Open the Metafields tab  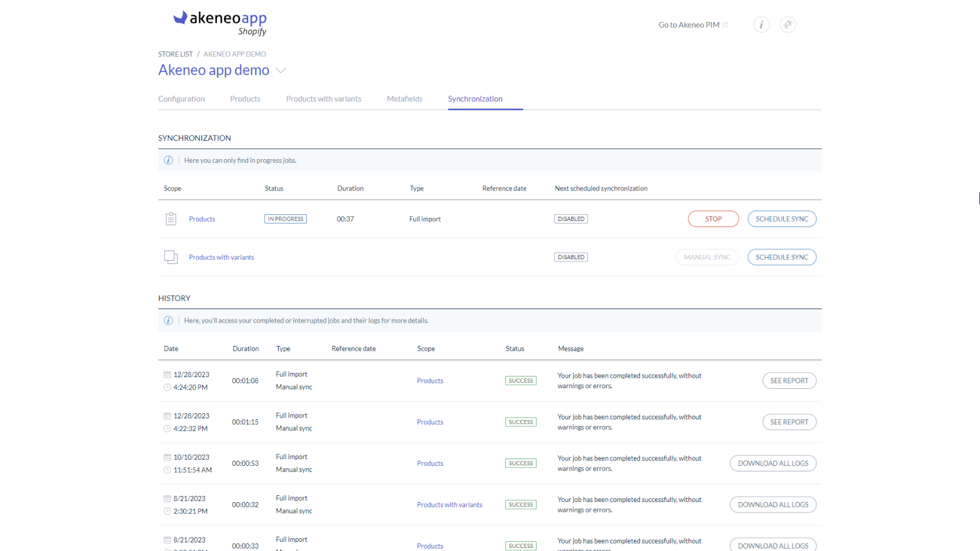point(404,99)
